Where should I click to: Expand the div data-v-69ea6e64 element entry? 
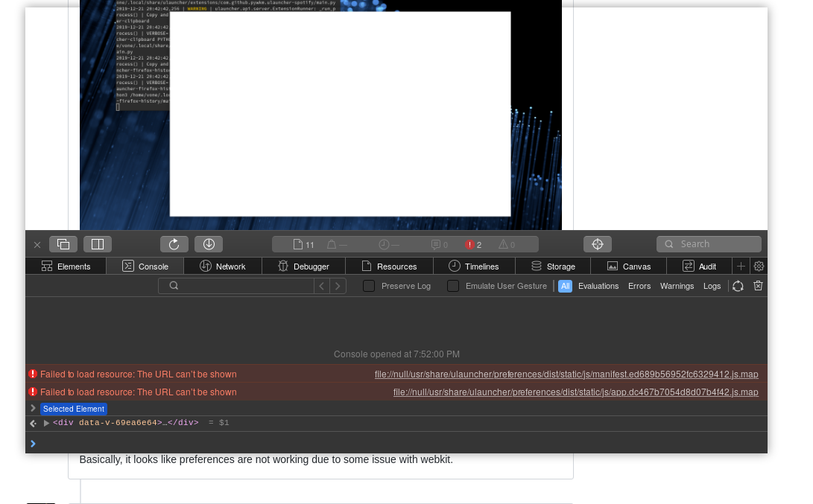[x=46, y=423]
